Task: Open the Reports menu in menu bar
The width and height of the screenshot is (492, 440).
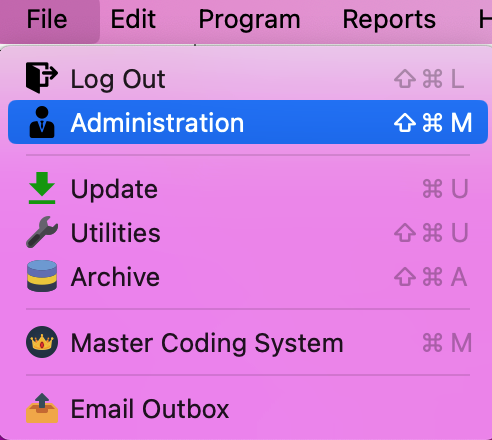Action: point(389,19)
